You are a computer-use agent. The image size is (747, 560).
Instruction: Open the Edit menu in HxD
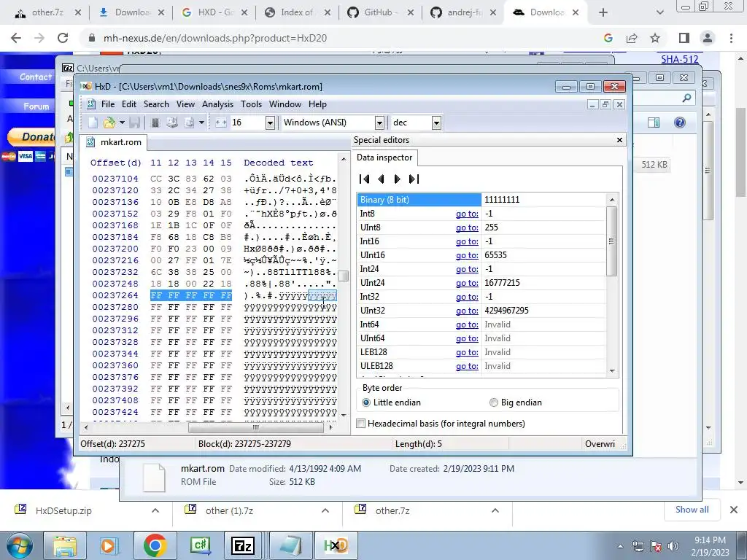[129, 104]
